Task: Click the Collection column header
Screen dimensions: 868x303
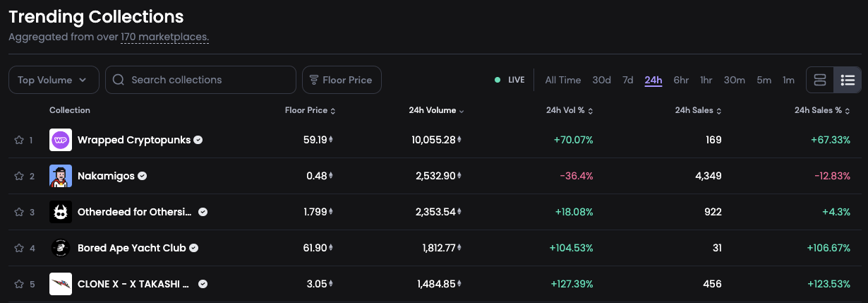Action: click(70, 110)
